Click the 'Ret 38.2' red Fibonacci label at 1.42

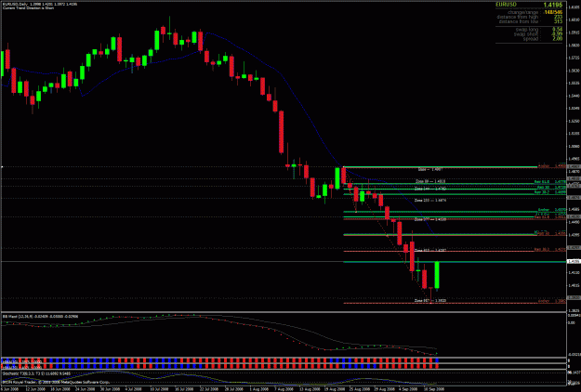coord(550,250)
